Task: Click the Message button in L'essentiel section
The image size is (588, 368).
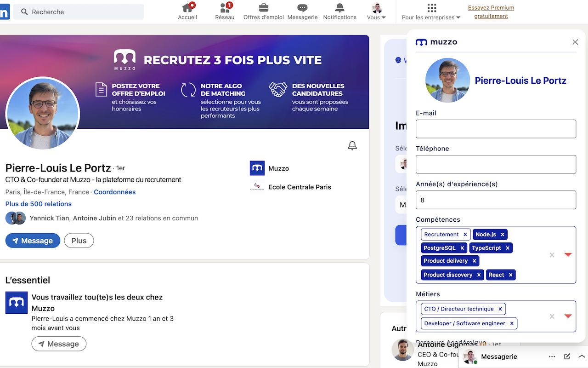Action: coord(59,344)
